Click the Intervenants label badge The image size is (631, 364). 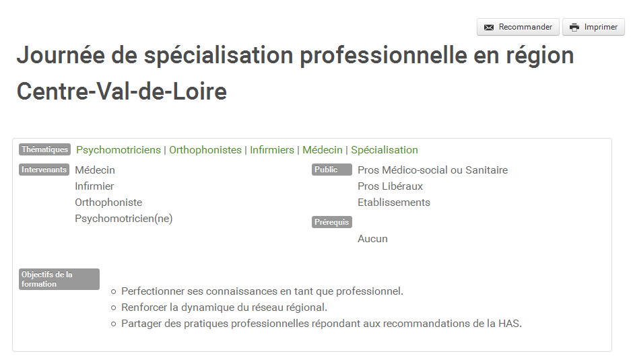pos(44,170)
